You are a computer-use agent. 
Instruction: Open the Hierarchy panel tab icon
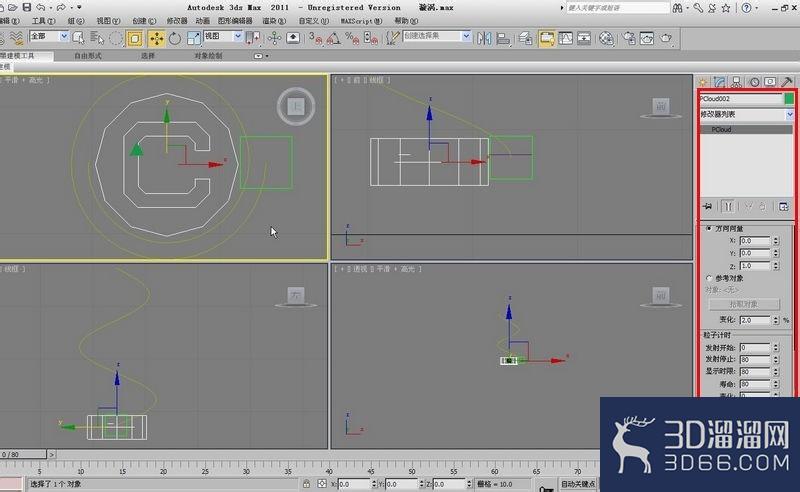click(x=736, y=82)
